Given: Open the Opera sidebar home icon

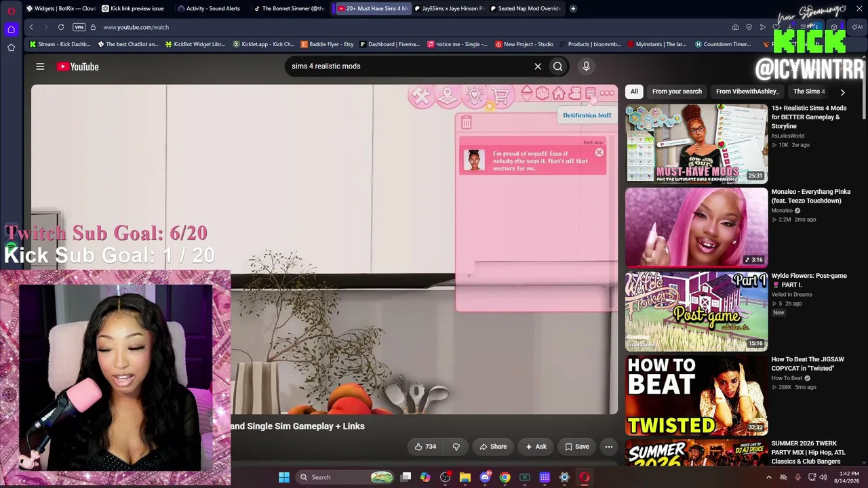Looking at the screenshot, I should point(11,29).
